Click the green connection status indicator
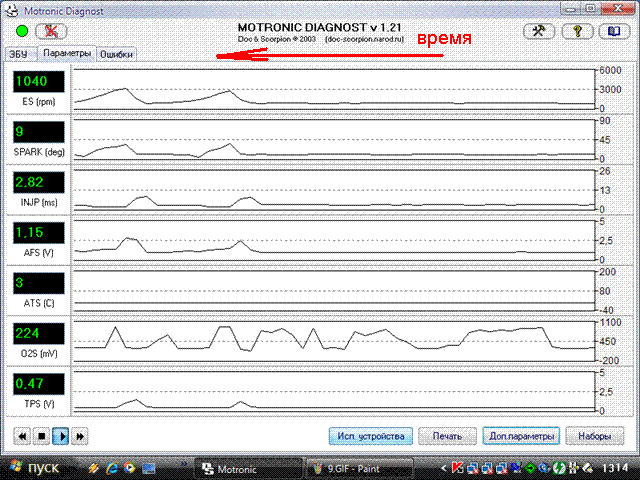This screenshot has height=480, width=640. coord(22,31)
